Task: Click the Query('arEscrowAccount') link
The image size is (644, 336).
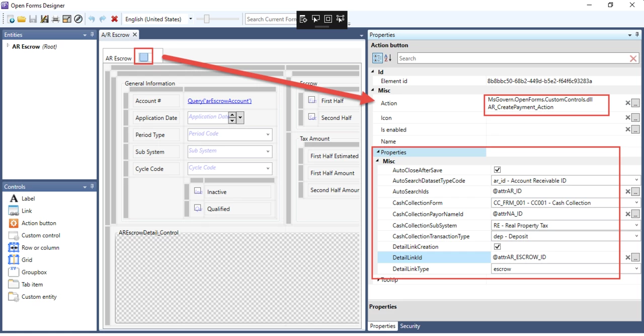Action: 219,101
